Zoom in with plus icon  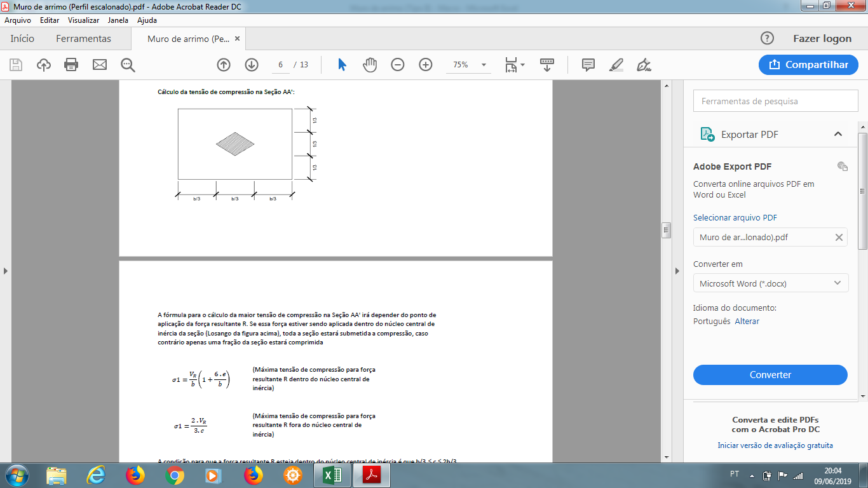coord(426,65)
